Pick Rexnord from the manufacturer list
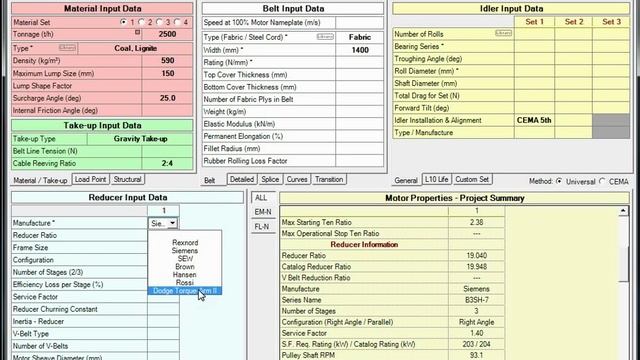This screenshot has width=640, height=360. pos(185,242)
